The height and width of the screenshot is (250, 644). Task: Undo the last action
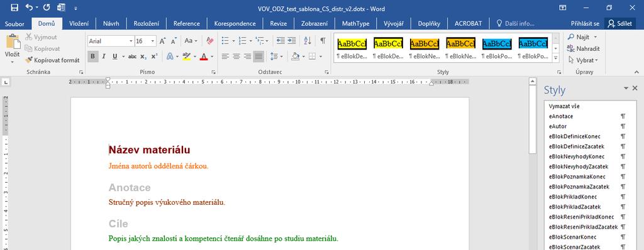[x=29, y=8]
